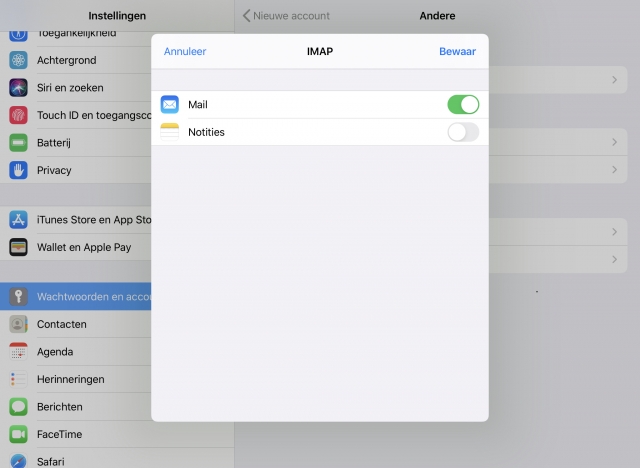Image resolution: width=640 pixels, height=468 pixels.
Task: Open Achtergrond wallpaper icon in sidebar
Action: point(18,60)
